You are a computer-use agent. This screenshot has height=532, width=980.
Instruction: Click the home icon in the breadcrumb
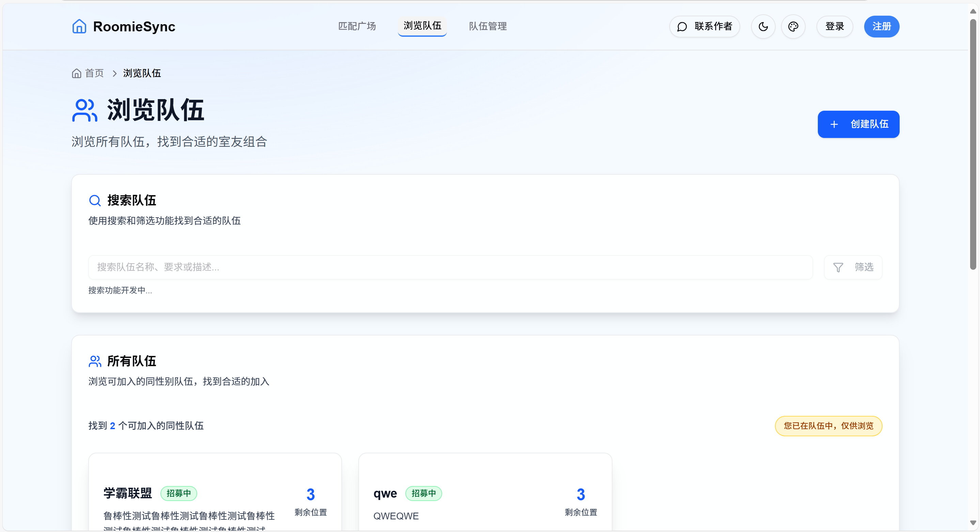pyautogui.click(x=76, y=73)
